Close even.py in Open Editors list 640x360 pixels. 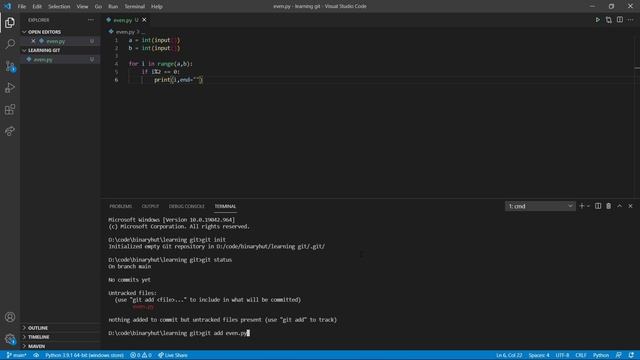pos(33,41)
